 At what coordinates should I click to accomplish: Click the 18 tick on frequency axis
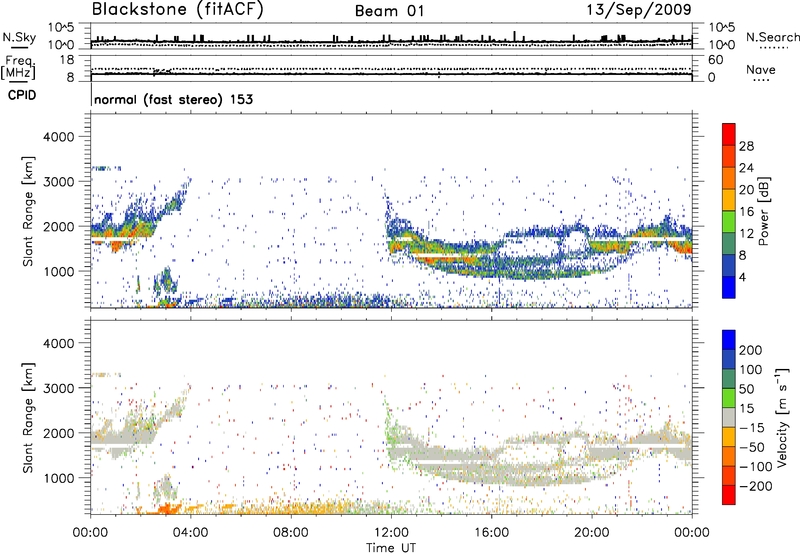pos(67,60)
